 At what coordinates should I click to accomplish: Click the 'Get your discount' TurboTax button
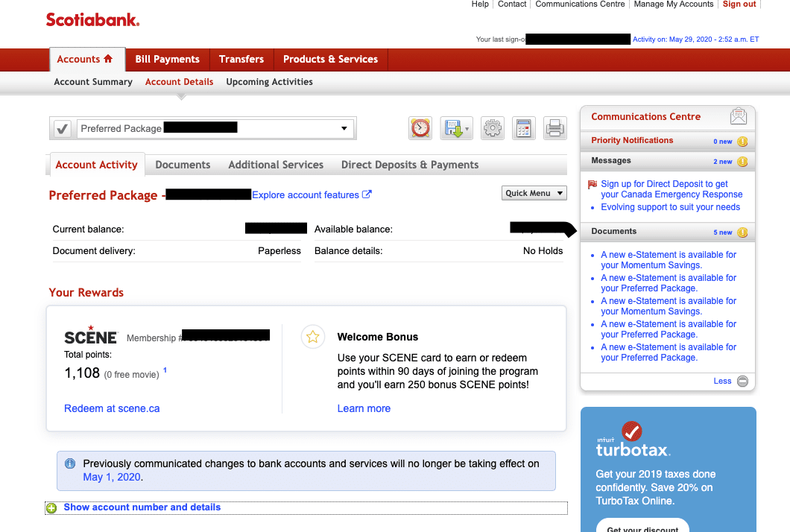642,528
